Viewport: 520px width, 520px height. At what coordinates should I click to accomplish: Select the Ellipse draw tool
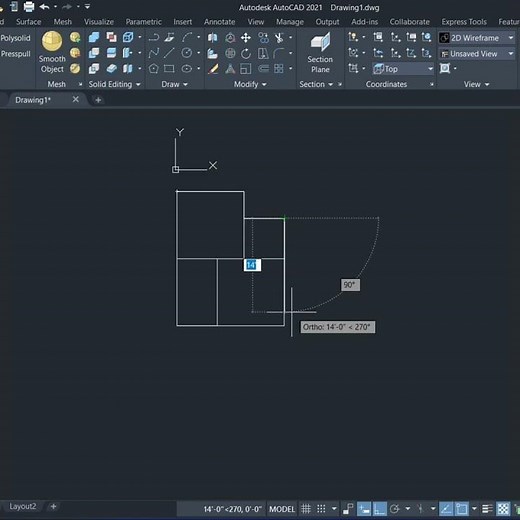pyautogui.click(x=187, y=69)
